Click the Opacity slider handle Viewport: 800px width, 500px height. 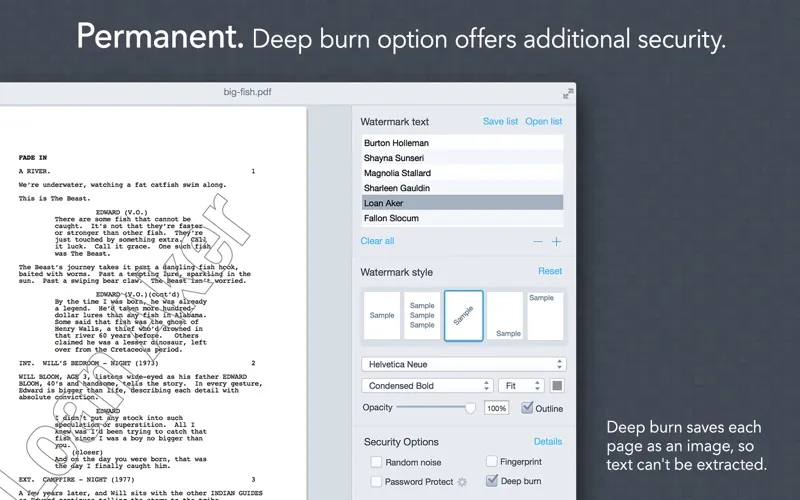(x=470, y=408)
